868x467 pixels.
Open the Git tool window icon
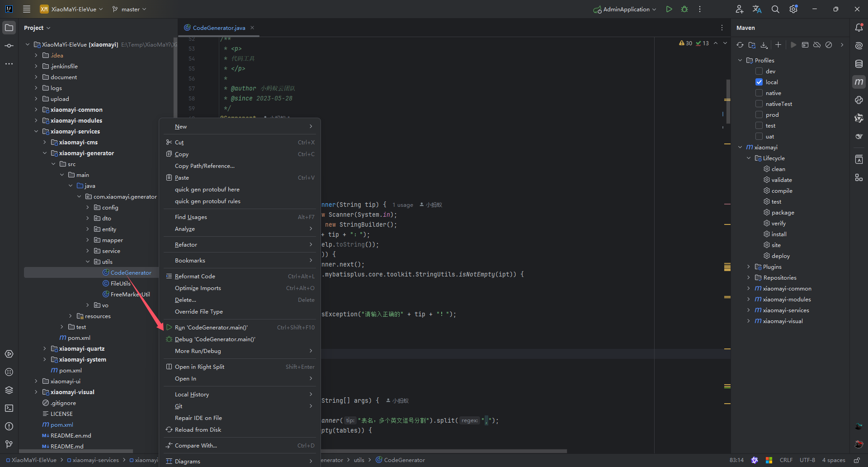[x=9, y=444]
